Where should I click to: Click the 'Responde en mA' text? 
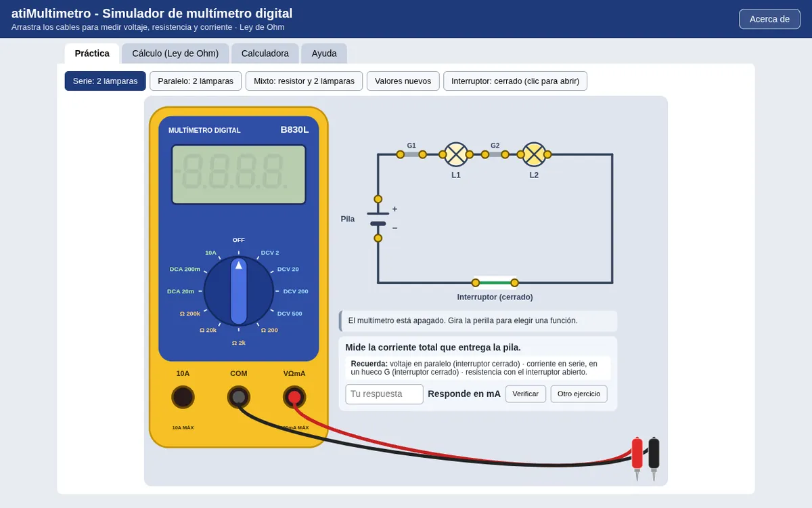tap(464, 394)
